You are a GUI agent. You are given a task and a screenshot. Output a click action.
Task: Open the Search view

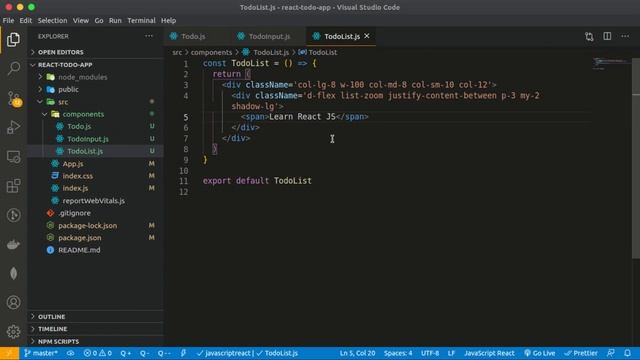point(13,68)
